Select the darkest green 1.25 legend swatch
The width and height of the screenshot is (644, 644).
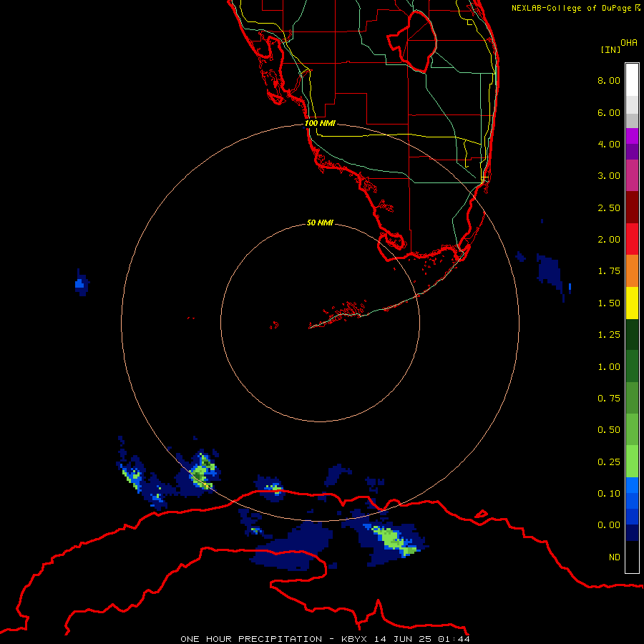pyautogui.click(x=632, y=334)
